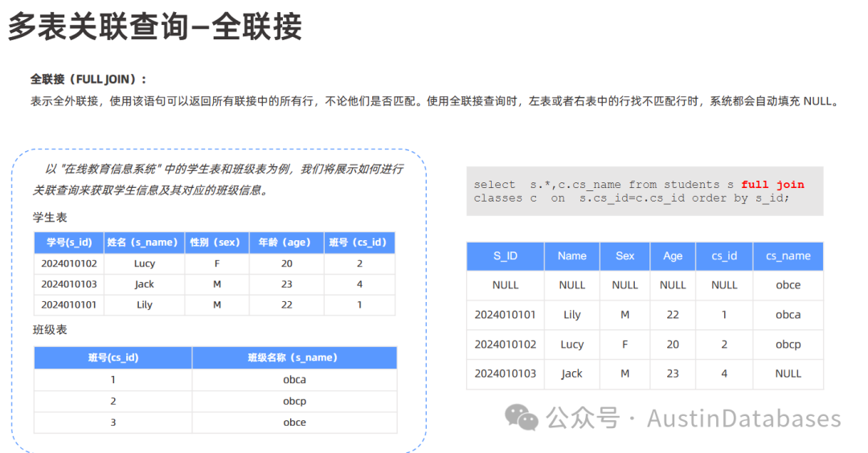868x453 pixels.
Task: Click age 23 in student table Jack row
Action: coord(286,284)
